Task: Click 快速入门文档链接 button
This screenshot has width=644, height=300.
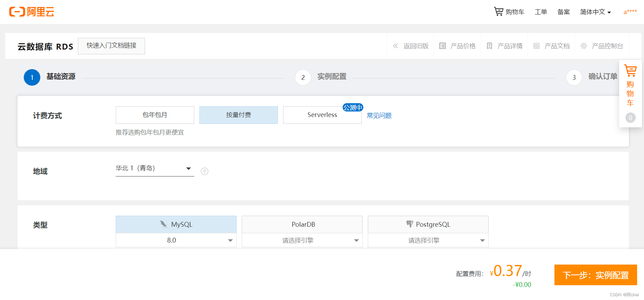Action: point(112,46)
